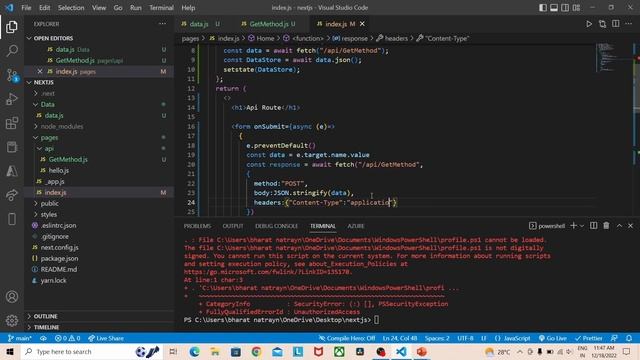The image size is (640, 360).
Task: Split the editor to the right
Action: (616, 24)
